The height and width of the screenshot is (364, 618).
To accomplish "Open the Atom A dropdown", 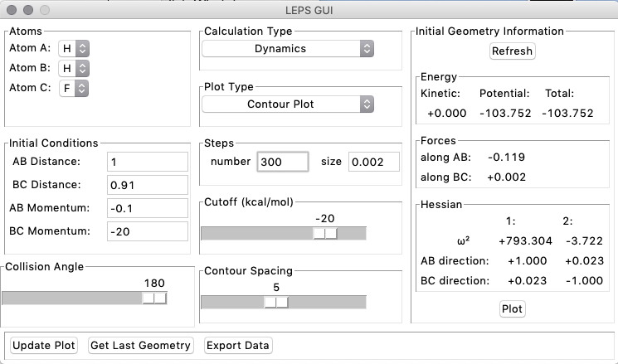I will tap(75, 48).
